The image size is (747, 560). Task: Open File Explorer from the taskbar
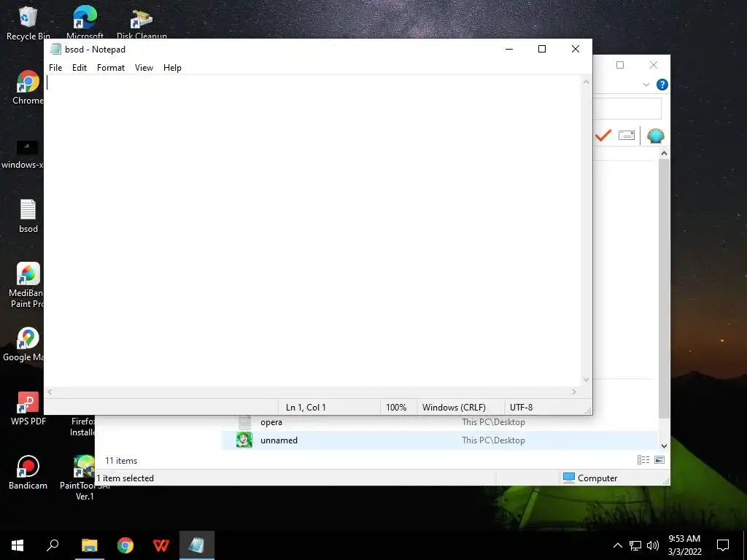90,545
